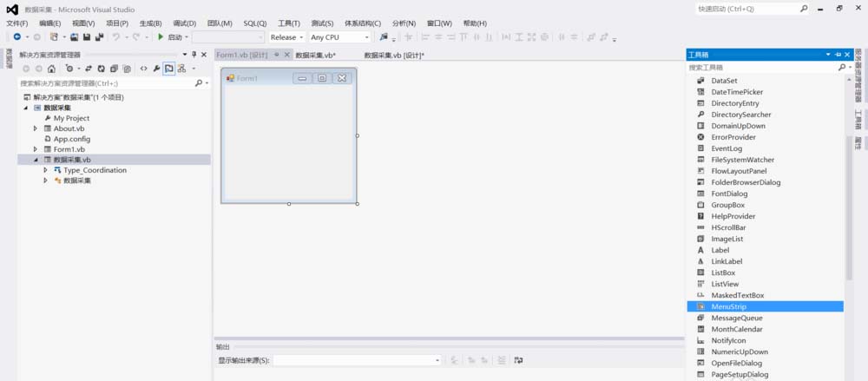
Task: Switch to the 数据采集.vb* code tab
Action: pyautogui.click(x=316, y=55)
